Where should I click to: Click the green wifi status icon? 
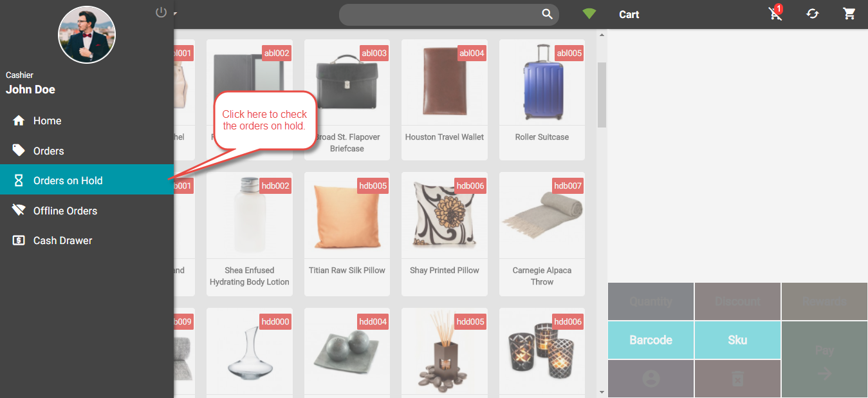click(x=589, y=14)
